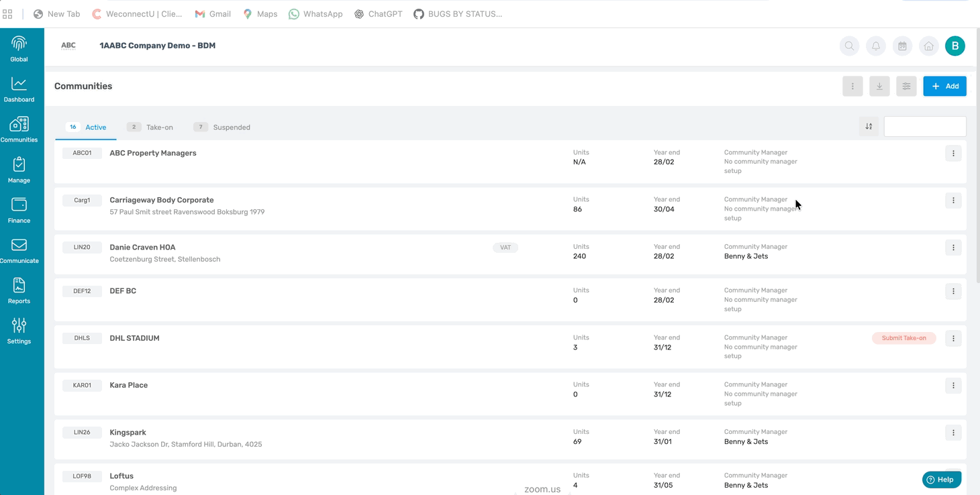Open Settings in the sidebar
The image size is (980, 495).
point(19,331)
